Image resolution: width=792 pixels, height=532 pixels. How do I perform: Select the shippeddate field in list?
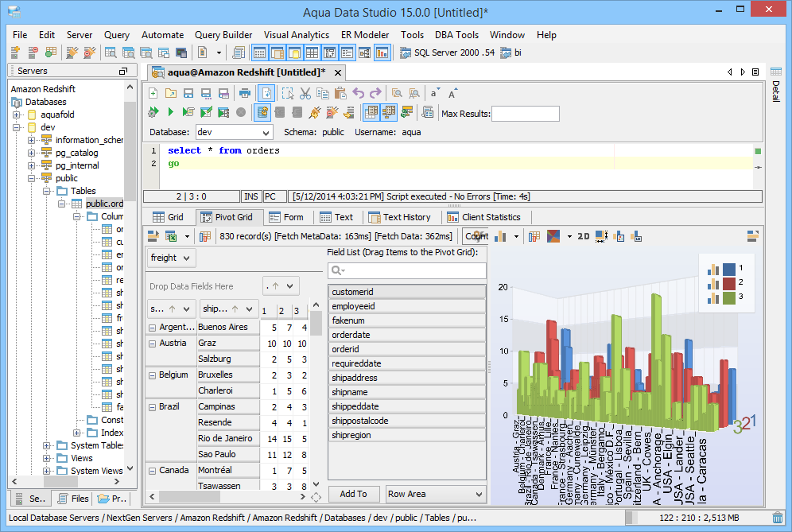pos(407,406)
